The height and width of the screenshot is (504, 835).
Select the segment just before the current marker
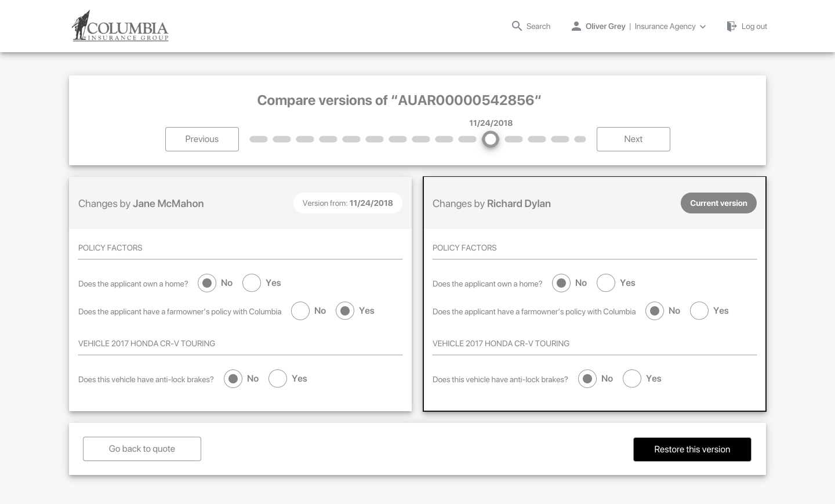tap(467, 139)
